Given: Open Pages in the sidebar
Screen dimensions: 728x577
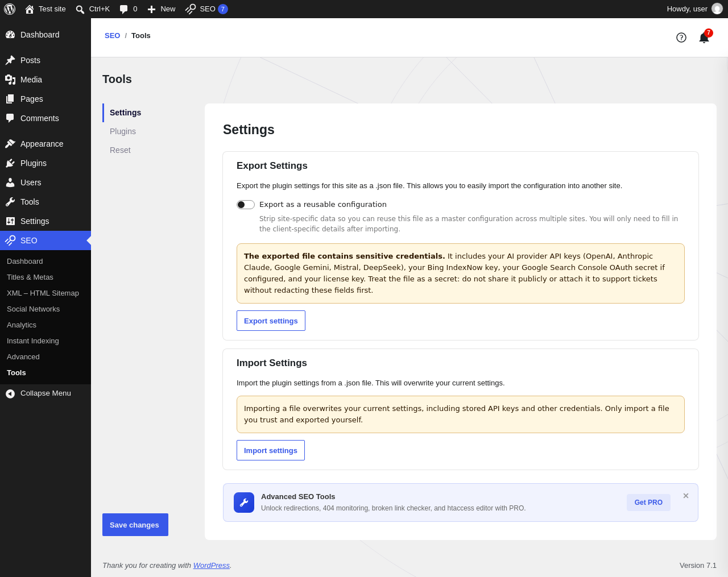Looking at the screenshot, I should tap(45, 99).
